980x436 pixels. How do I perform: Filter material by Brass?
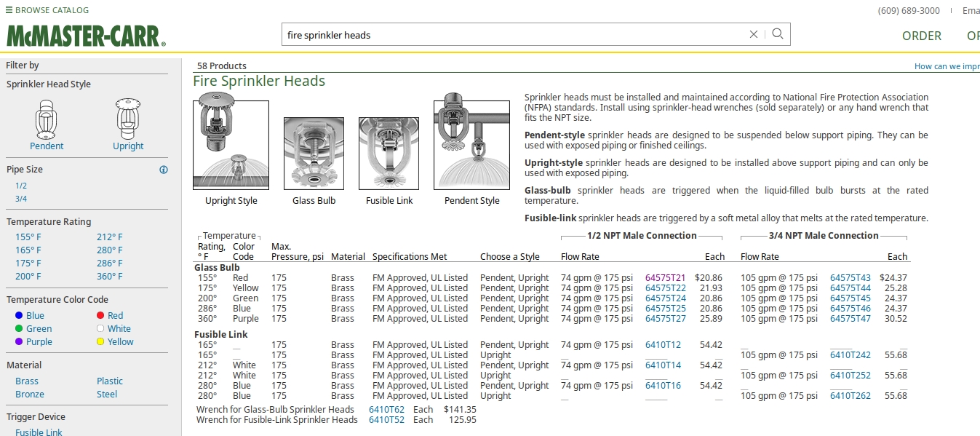click(x=27, y=381)
